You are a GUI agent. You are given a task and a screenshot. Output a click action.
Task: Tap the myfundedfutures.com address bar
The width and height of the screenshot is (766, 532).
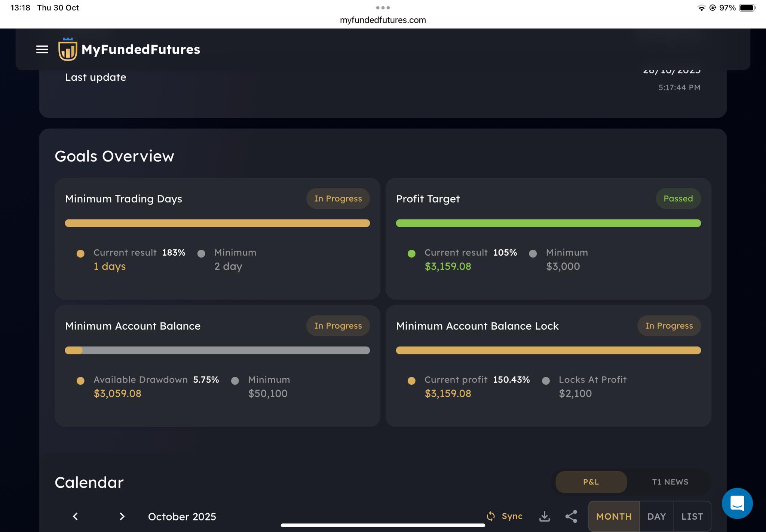[383, 20]
